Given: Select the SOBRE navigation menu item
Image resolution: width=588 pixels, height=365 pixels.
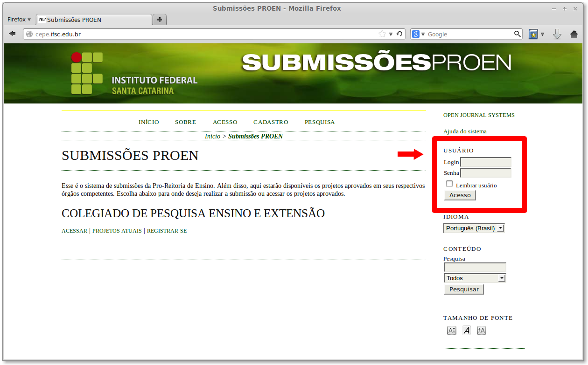Looking at the screenshot, I should pyautogui.click(x=185, y=122).
